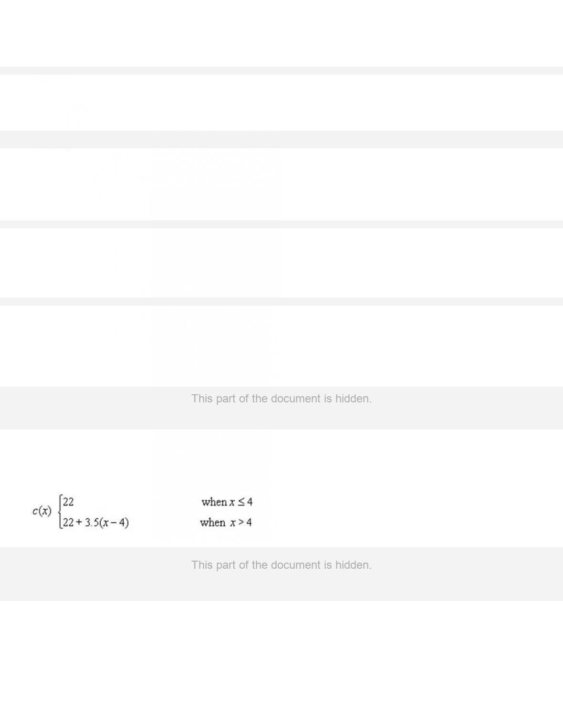563x728 pixels.
Task: Click the lower hidden-document notice text
Action: 281,565
